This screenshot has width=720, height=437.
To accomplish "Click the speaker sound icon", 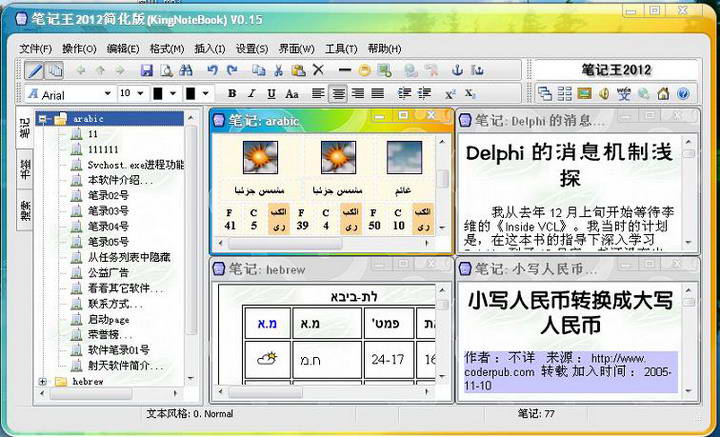I will (x=604, y=94).
